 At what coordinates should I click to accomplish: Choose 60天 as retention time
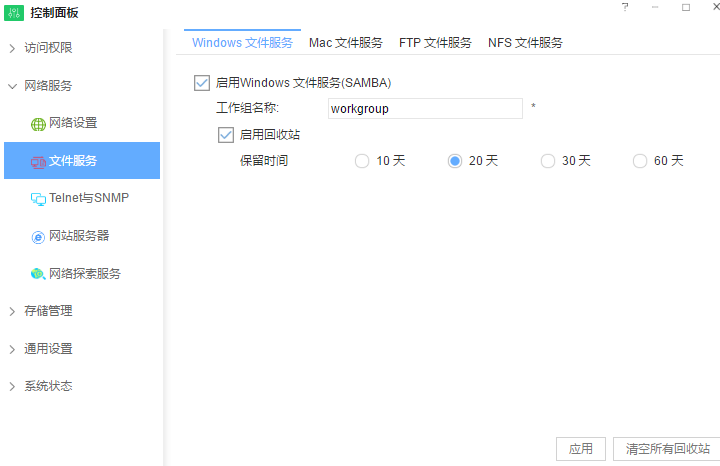[x=640, y=161]
